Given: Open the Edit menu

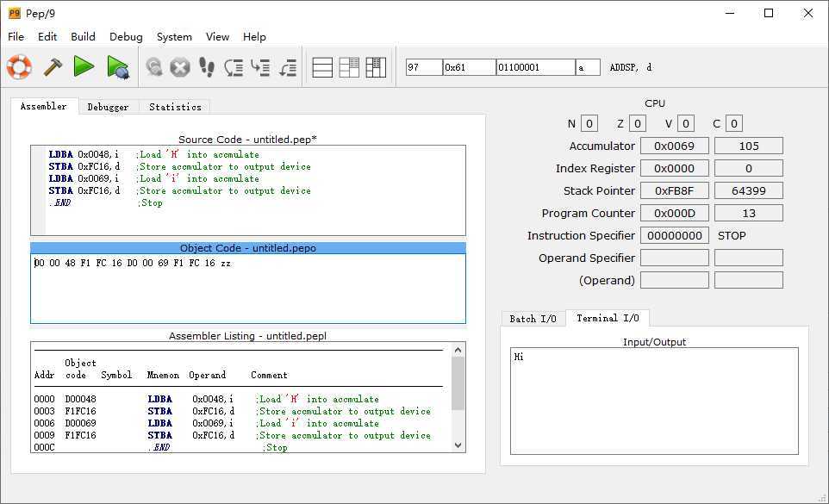Looking at the screenshot, I should point(47,36).
